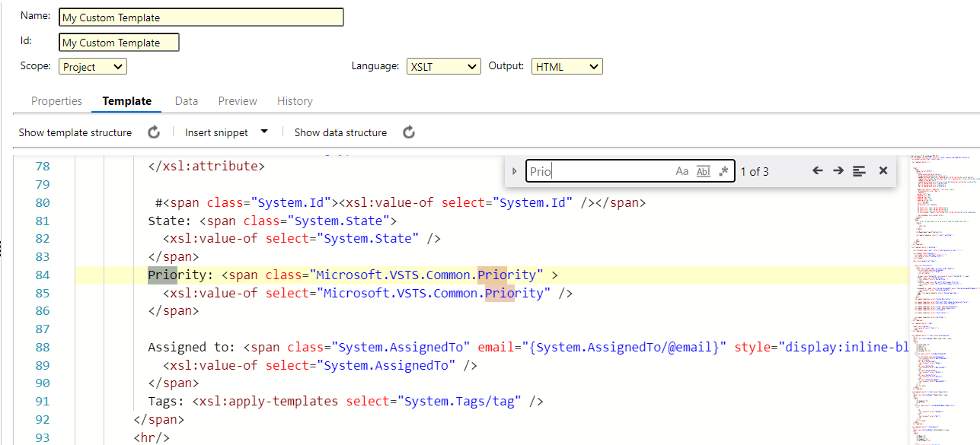The image size is (980, 445).
Task: Toggle Find in Selection option
Action: click(x=859, y=171)
